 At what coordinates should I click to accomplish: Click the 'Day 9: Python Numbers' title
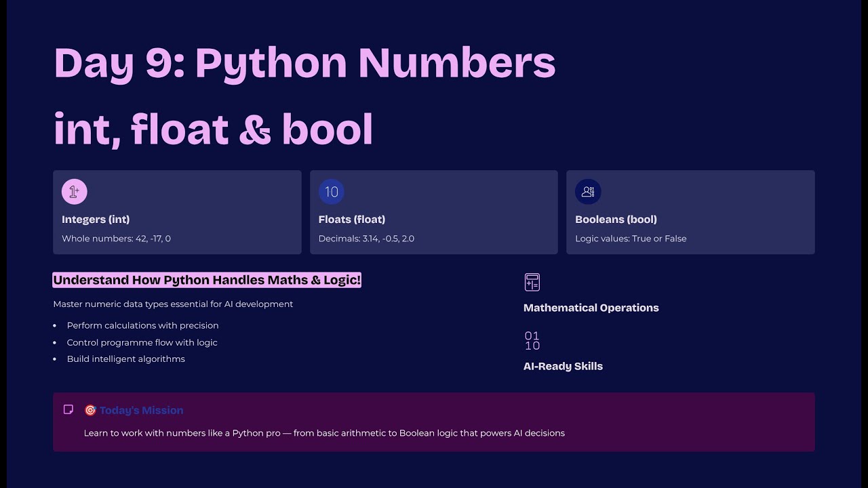click(304, 64)
